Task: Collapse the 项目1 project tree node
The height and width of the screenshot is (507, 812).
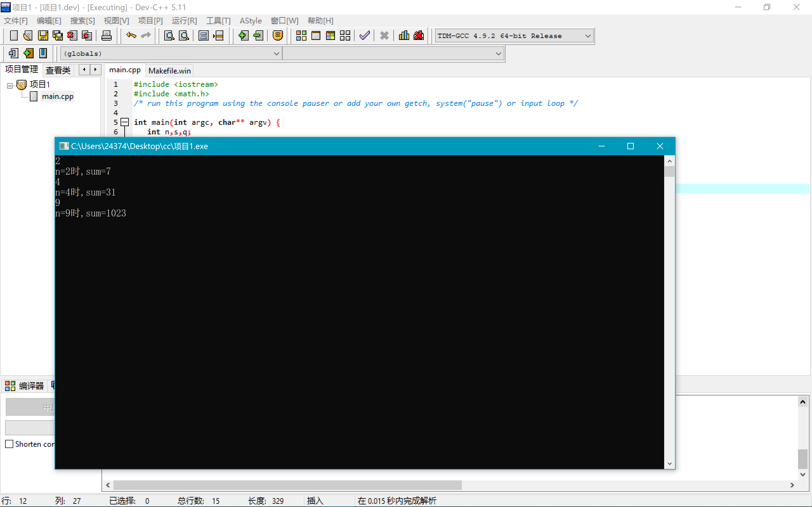Action: (x=10, y=86)
